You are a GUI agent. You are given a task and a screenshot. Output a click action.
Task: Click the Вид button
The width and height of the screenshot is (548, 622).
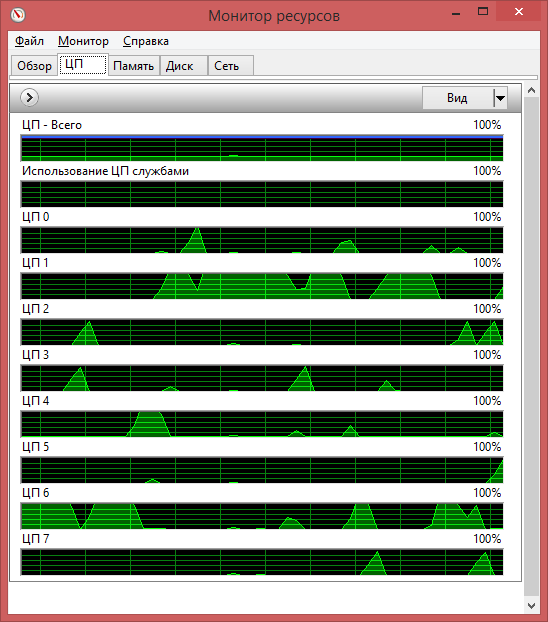458,98
